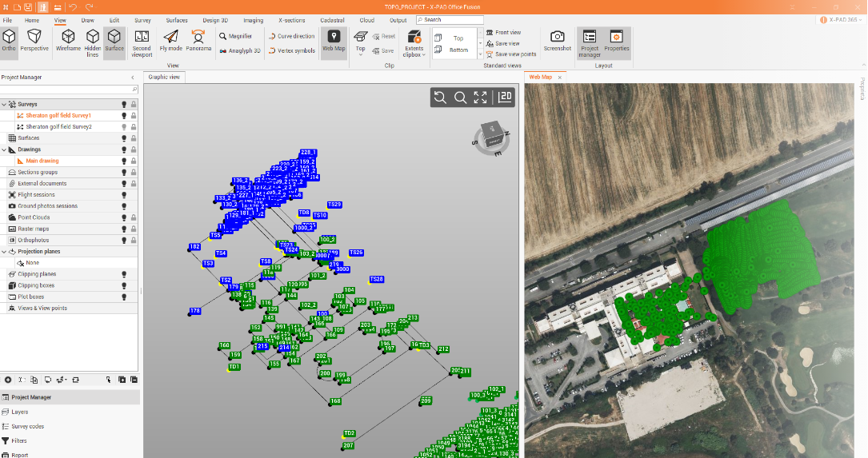868x458 pixels.
Task: Click the copy icon in Project Manager toolbar
Action: coord(34,380)
